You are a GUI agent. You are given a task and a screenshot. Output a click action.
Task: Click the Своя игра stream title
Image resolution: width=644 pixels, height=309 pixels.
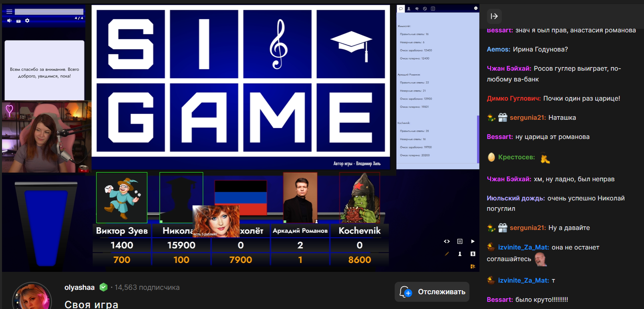(x=91, y=304)
